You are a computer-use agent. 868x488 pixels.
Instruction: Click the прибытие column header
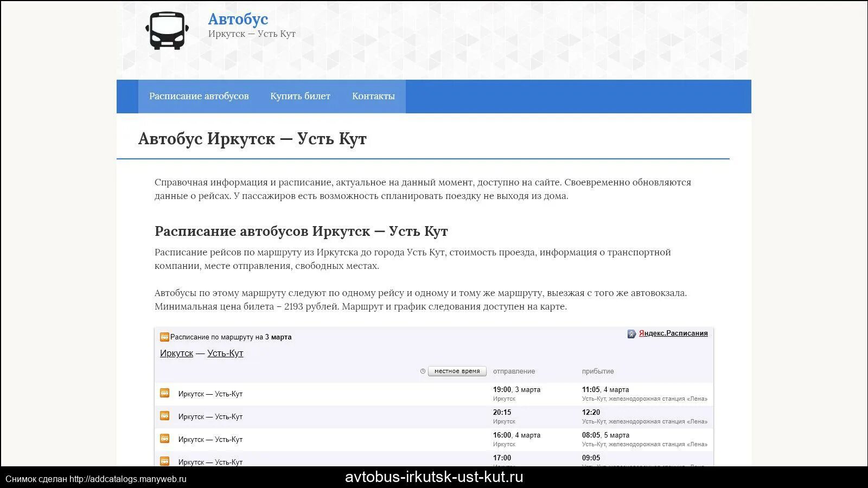[598, 371]
